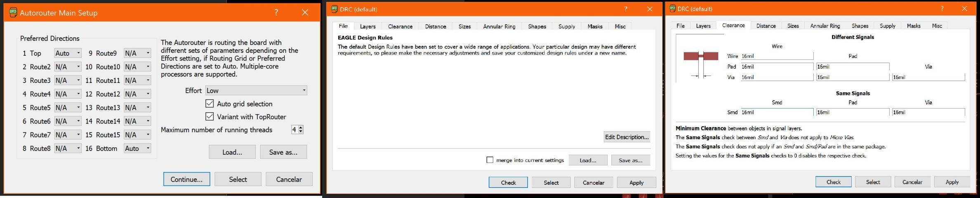Click the help question mark in Autorouter Main Setup

point(276,12)
